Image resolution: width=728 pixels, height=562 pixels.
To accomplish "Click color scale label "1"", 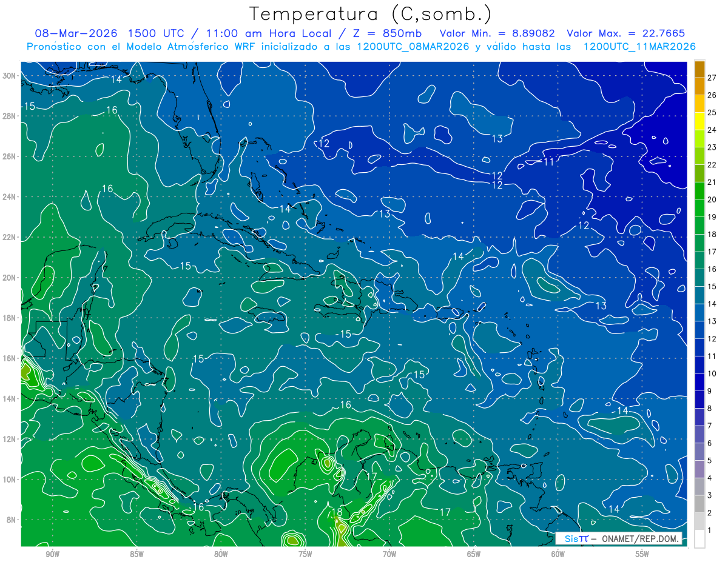I will [x=710, y=530].
